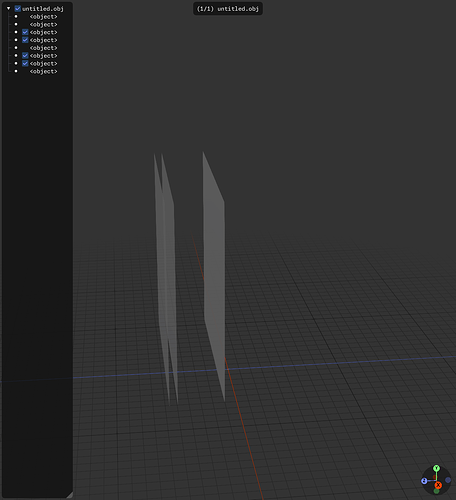
Task: Click the dim green negative Y gizmo dot
Action: point(436,491)
